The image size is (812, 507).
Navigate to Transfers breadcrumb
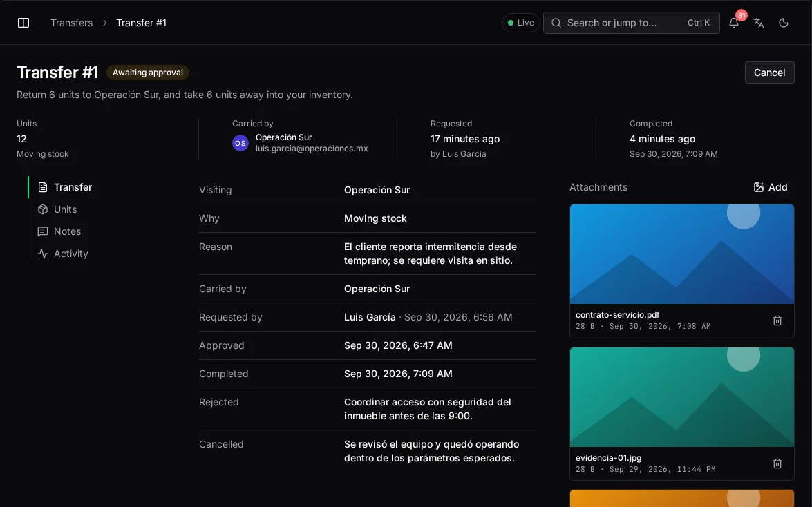[71, 23]
